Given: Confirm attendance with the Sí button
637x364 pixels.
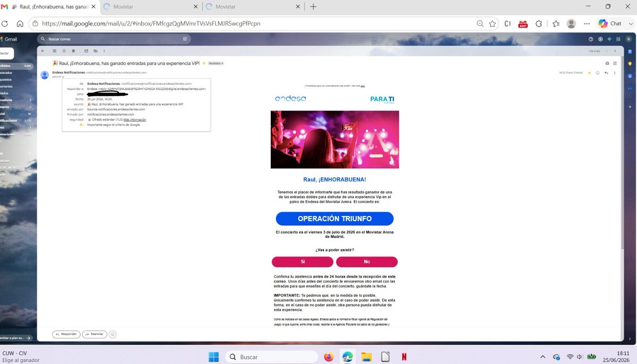Looking at the screenshot, I should pyautogui.click(x=303, y=262).
